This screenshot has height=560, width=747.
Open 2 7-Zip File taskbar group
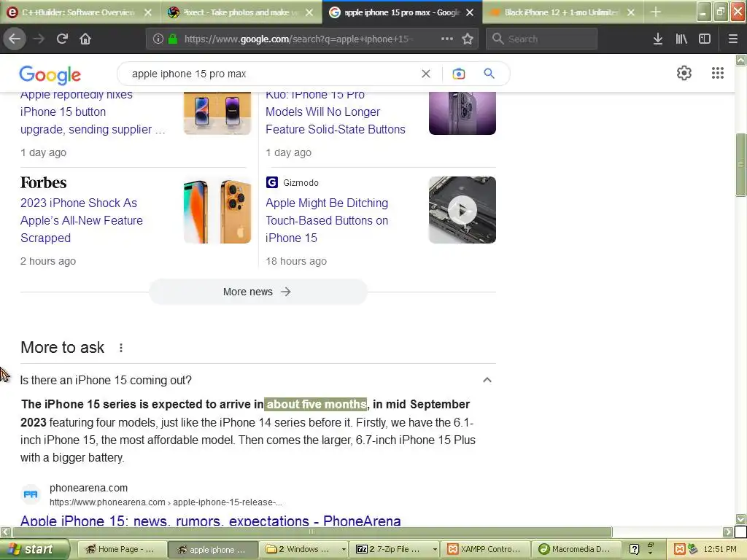coord(396,549)
